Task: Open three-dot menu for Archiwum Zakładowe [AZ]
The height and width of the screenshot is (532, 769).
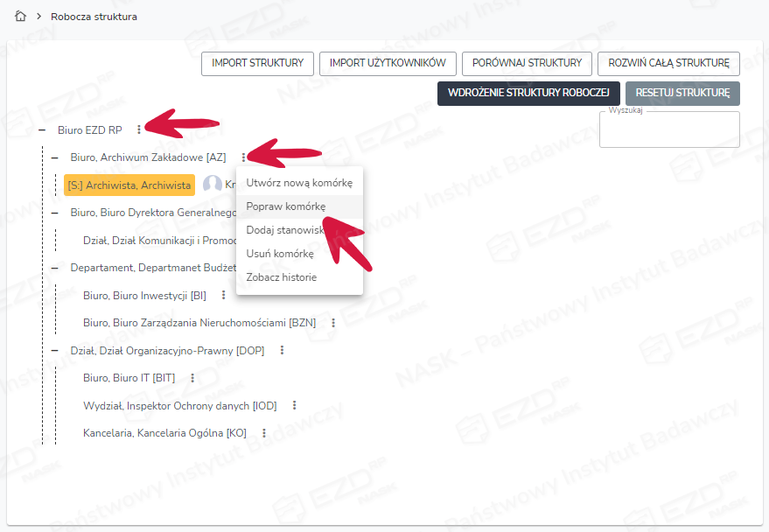Action: (243, 157)
